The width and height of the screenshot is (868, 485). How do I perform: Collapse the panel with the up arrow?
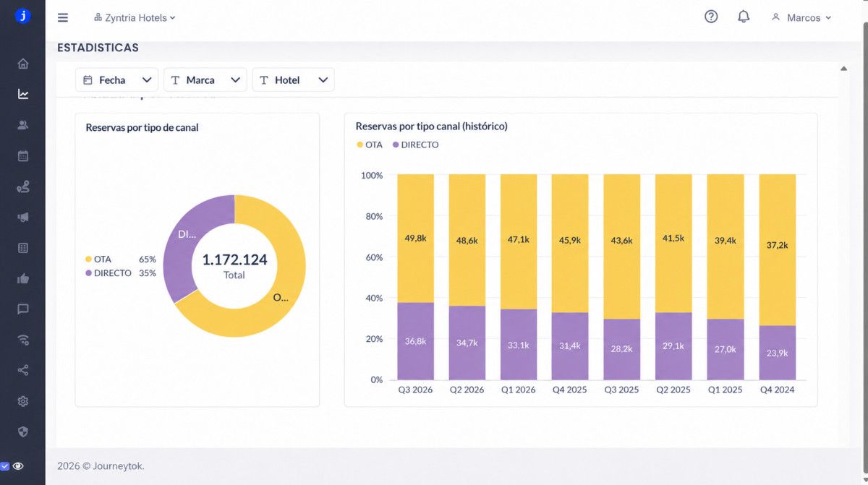(x=843, y=69)
